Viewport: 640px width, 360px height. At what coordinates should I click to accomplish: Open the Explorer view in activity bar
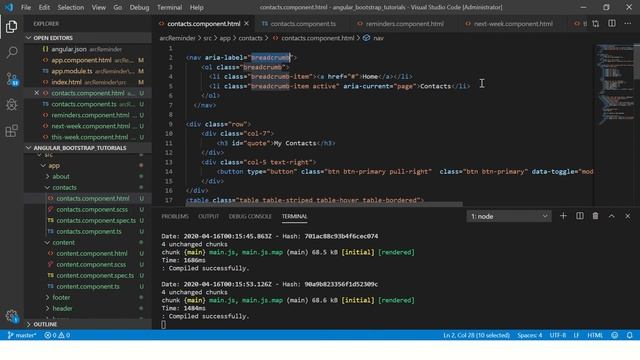pyautogui.click(x=11, y=27)
